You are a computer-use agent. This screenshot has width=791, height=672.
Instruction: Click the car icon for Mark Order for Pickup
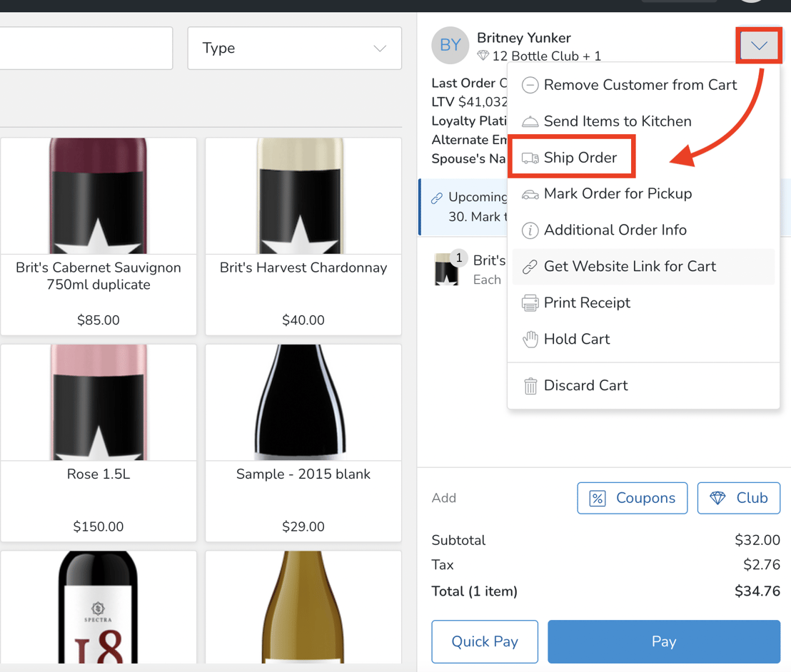[x=530, y=194]
